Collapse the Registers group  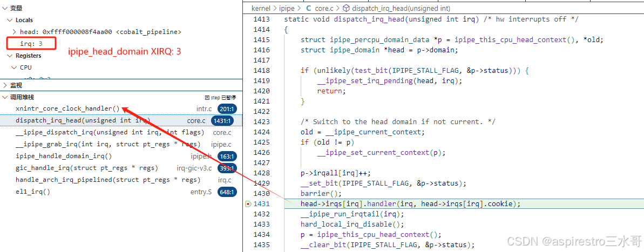point(10,56)
